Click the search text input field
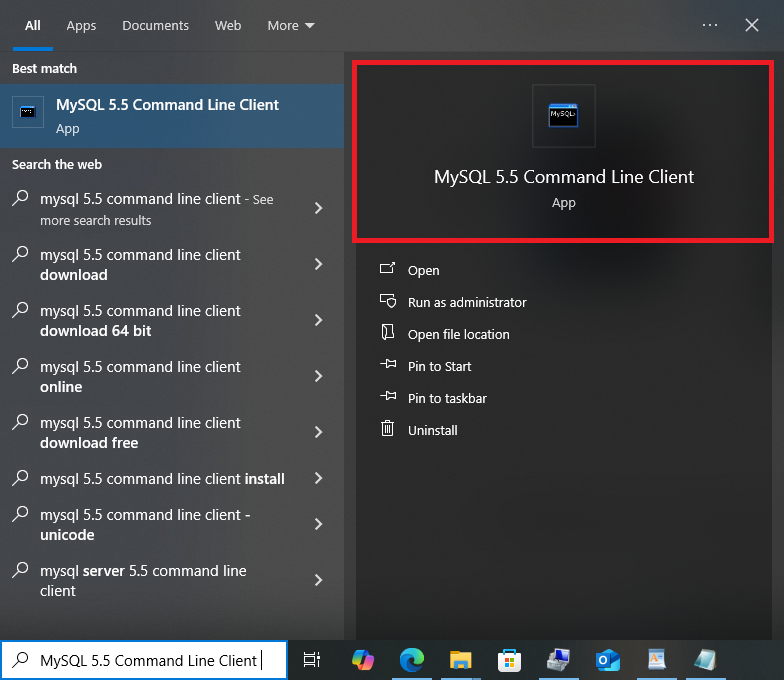The height and width of the screenshot is (680, 784). [x=144, y=660]
